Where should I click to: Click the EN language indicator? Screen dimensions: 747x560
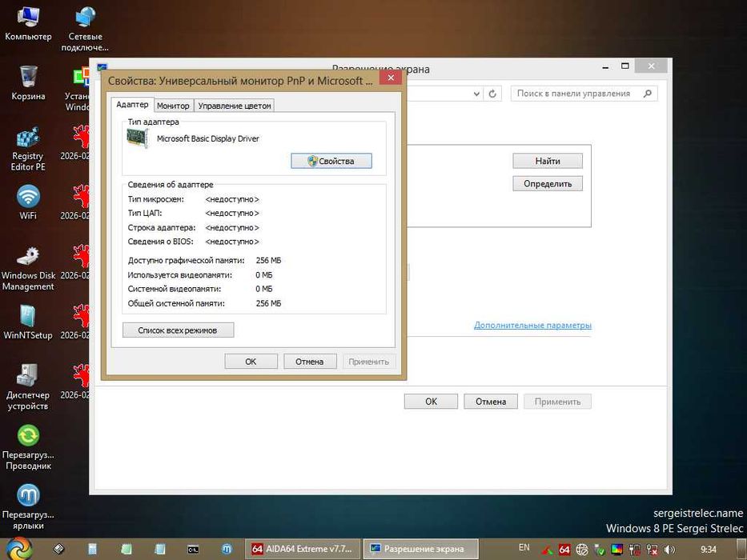pyautogui.click(x=524, y=548)
